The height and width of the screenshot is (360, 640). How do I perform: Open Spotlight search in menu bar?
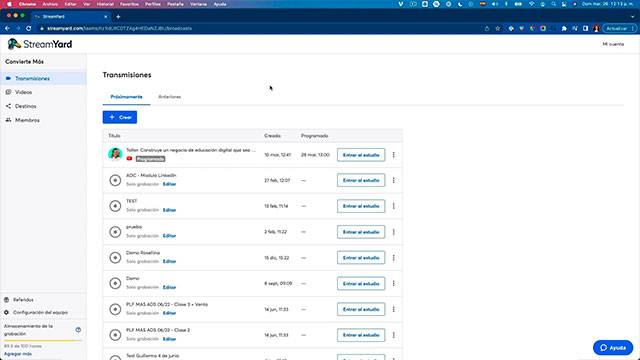click(553, 4)
